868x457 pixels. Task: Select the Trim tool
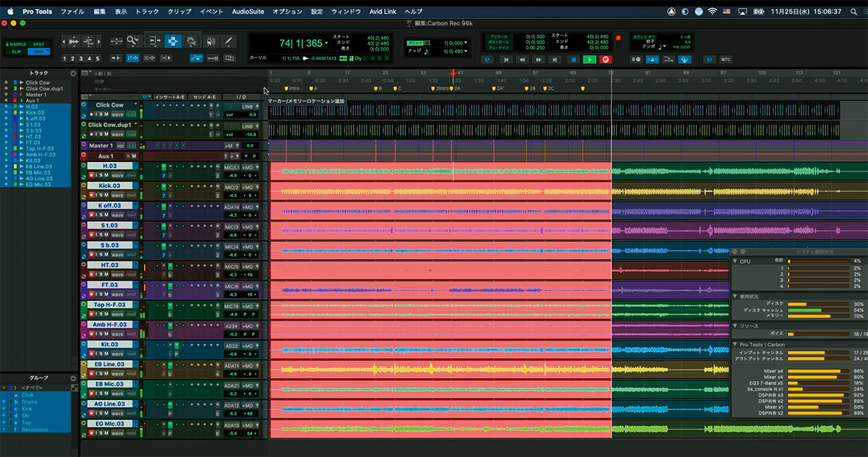tap(155, 41)
